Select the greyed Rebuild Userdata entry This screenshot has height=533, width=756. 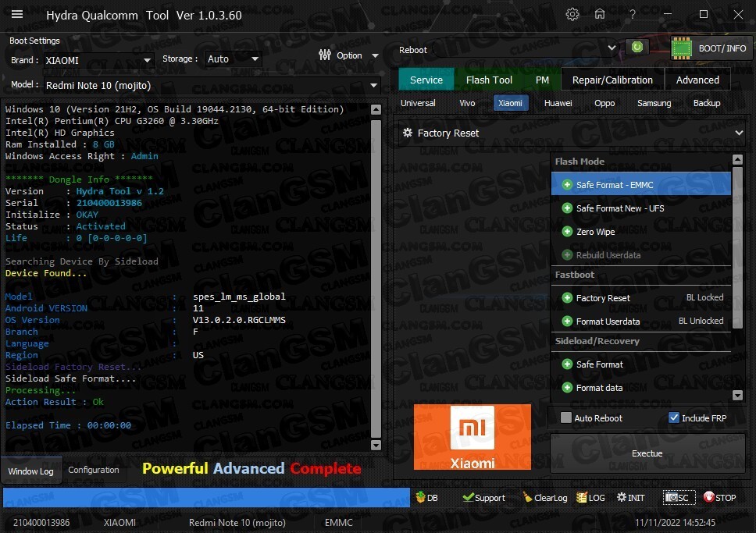640,255
